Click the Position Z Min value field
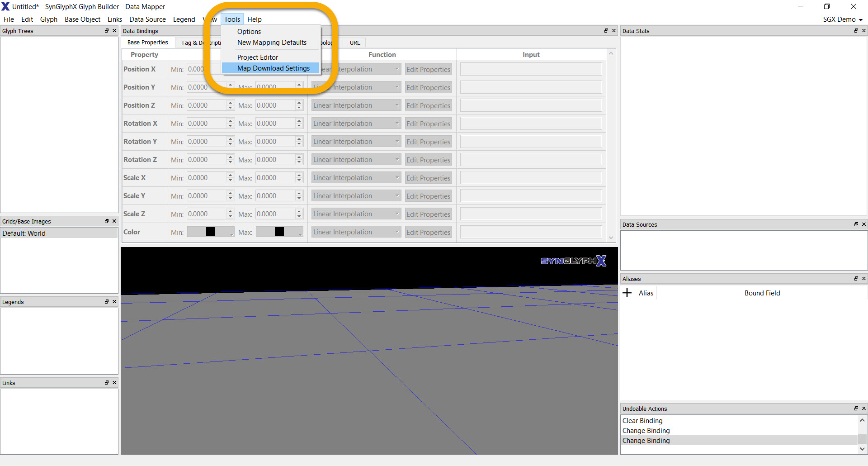868x466 pixels. point(207,105)
